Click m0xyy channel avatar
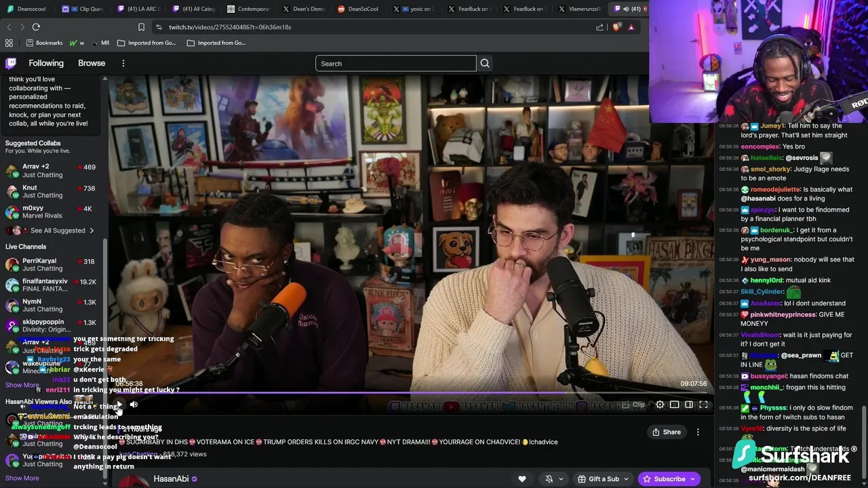Viewport: 868px width, 488px height. pos(12,211)
